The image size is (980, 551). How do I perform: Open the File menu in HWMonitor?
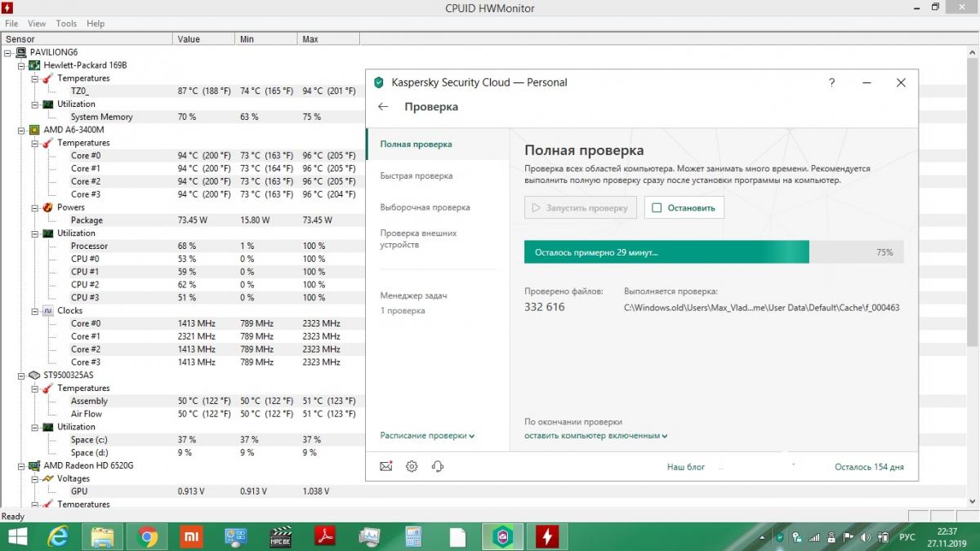click(11, 24)
